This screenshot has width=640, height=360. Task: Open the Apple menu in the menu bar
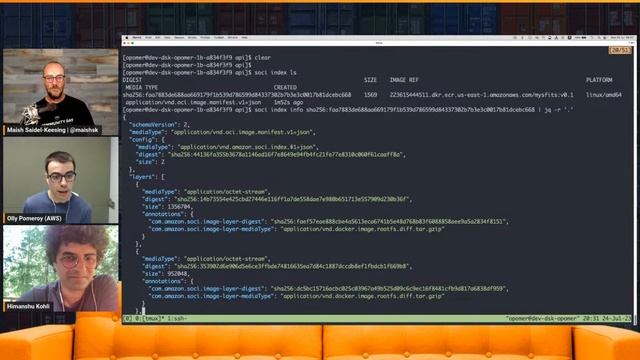click(x=127, y=38)
